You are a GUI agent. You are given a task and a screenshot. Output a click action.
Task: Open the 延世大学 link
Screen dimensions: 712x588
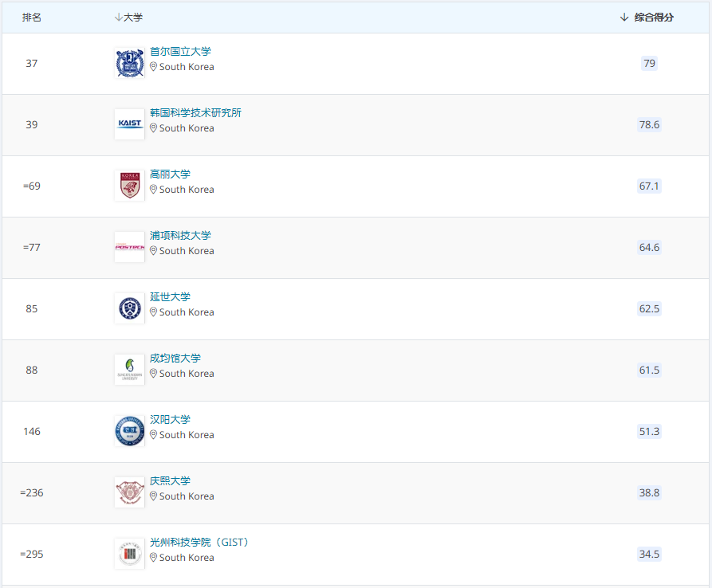[171, 296]
